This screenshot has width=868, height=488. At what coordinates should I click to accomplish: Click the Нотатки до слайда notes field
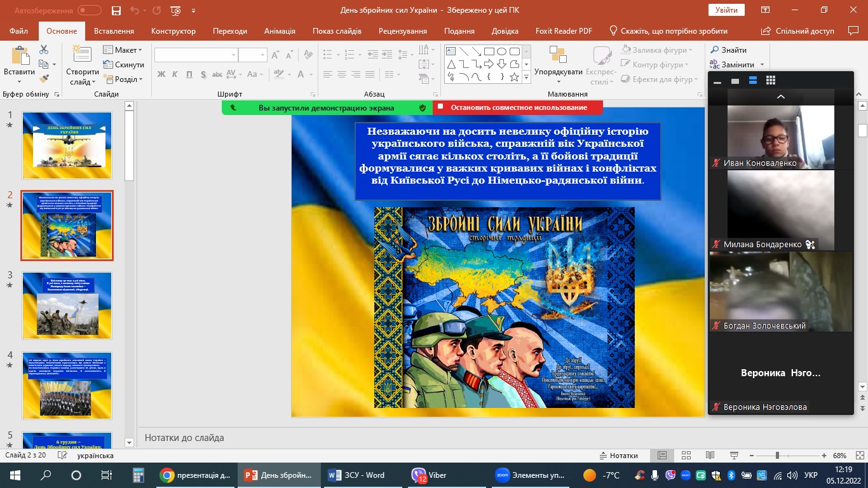pos(421,438)
